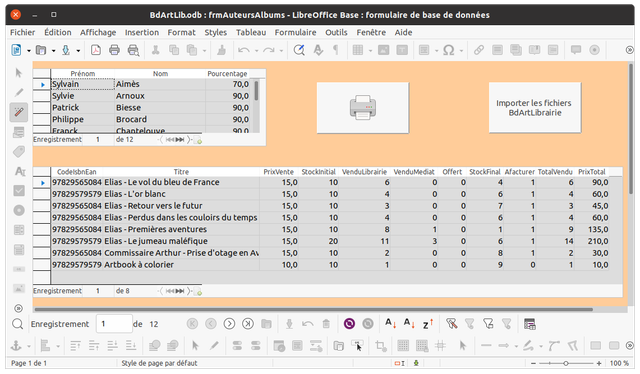Image resolution: width=640 pixels, height=374 pixels.
Task: Sort ascending with A-down arrow icon
Action: [409, 324]
